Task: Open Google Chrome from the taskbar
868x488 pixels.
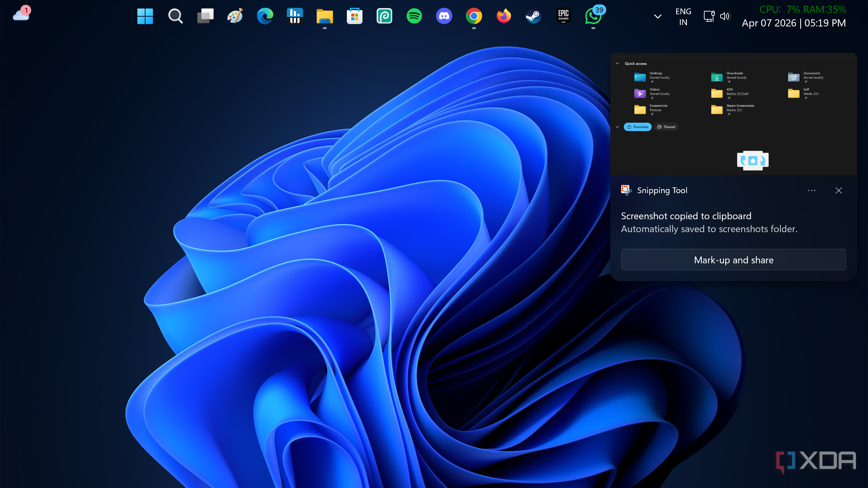Action: 474,16
